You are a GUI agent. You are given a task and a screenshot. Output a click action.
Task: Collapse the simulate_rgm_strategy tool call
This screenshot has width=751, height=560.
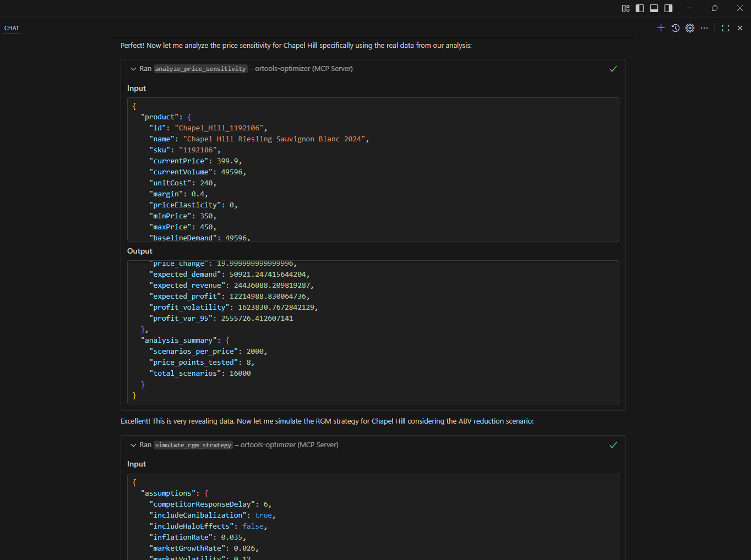(133, 445)
